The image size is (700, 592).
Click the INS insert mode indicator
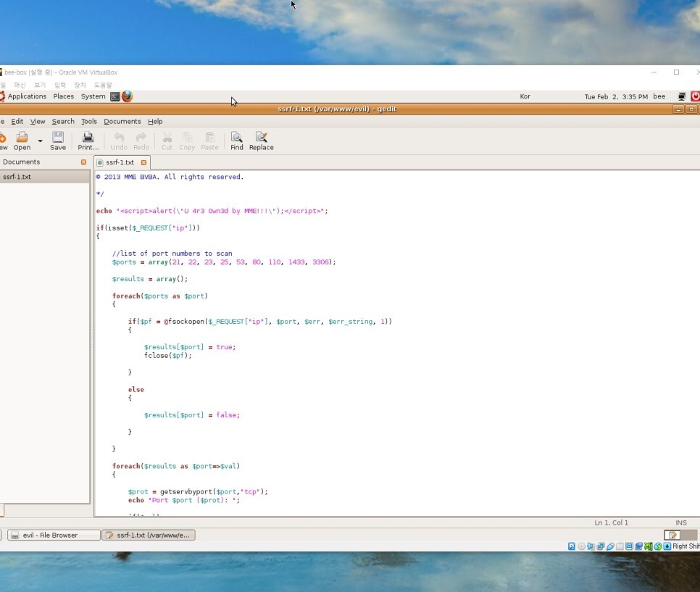tap(681, 522)
